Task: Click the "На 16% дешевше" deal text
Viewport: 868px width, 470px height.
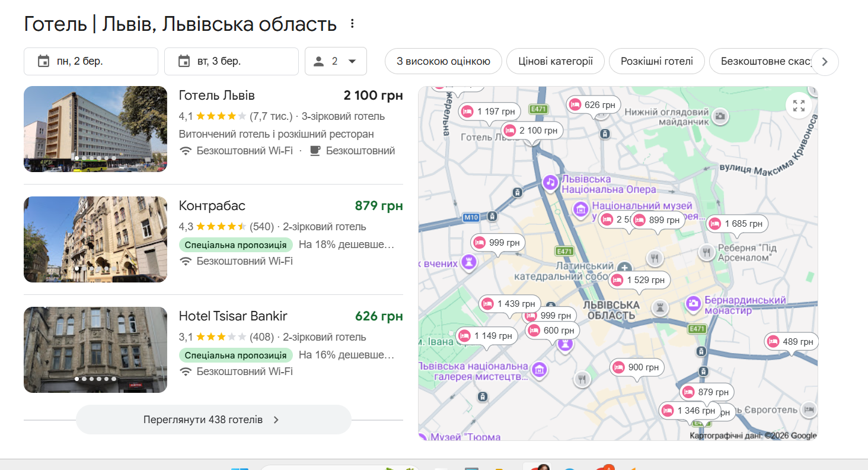Action: pos(346,355)
